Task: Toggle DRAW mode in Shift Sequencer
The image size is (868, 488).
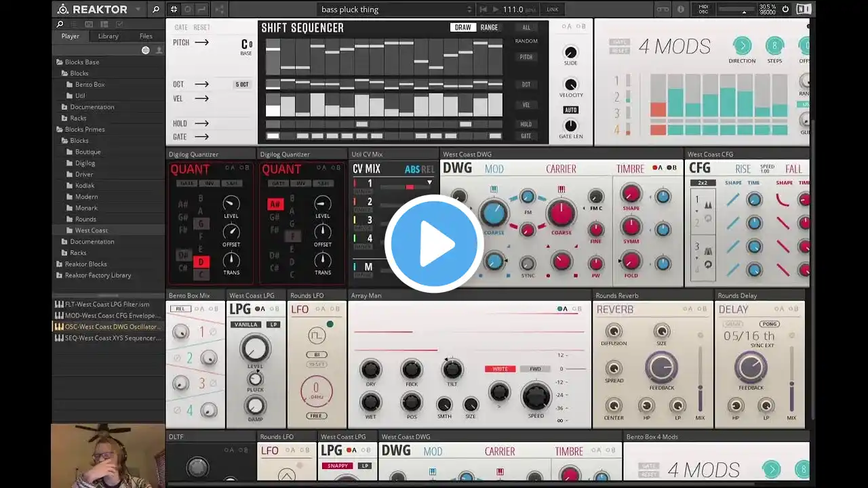Action: pos(463,28)
